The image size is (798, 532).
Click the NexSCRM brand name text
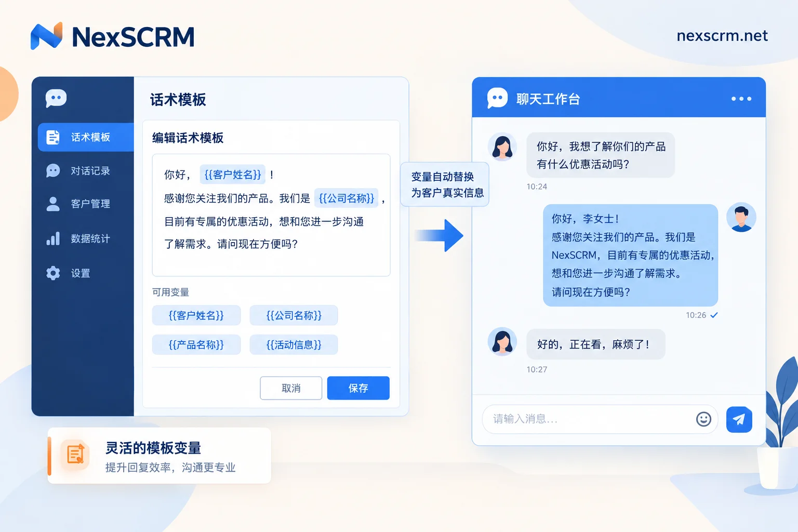click(134, 37)
